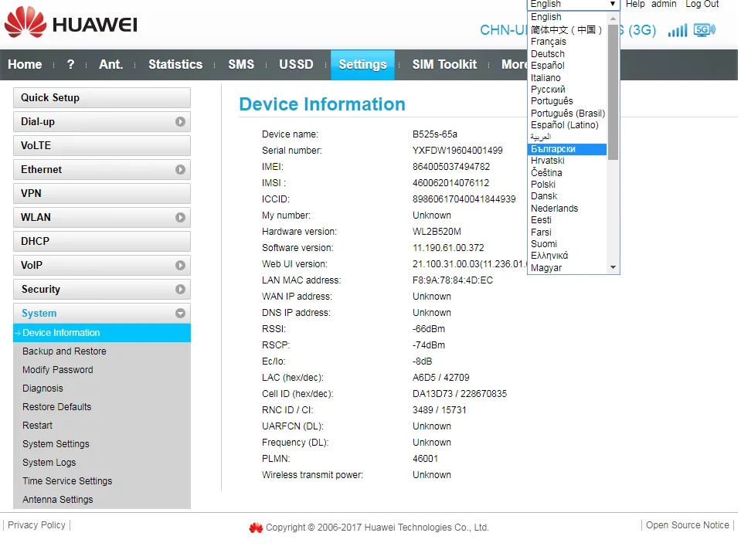This screenshot has width=741, height=560.
Task: Open the Ant. tab
Action: pyautogui.click(x=110, y=64)
